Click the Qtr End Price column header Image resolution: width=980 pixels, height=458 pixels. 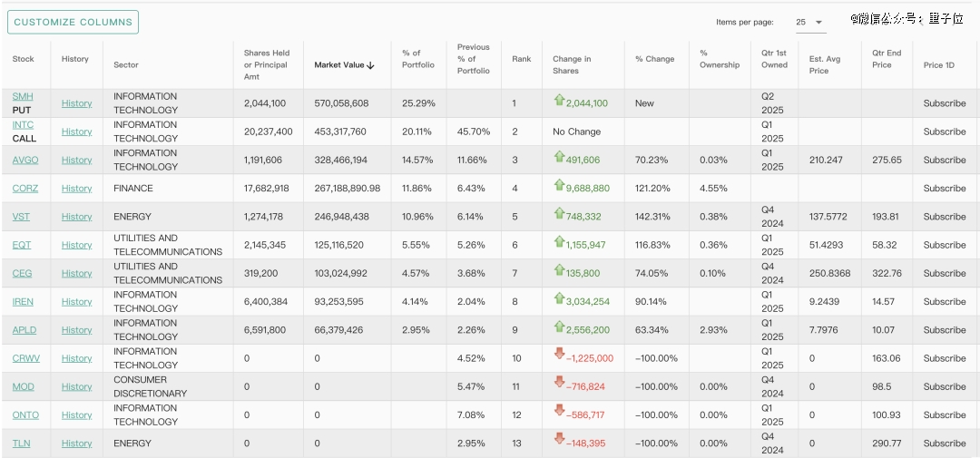click(887, 59)
